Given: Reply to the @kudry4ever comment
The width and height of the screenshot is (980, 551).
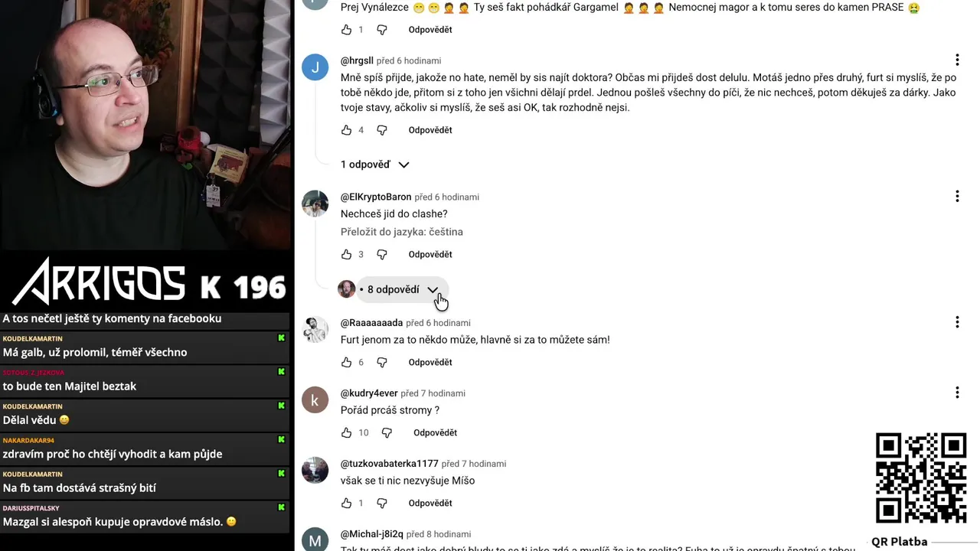Looking at the screenshot, I should [435, 432].
